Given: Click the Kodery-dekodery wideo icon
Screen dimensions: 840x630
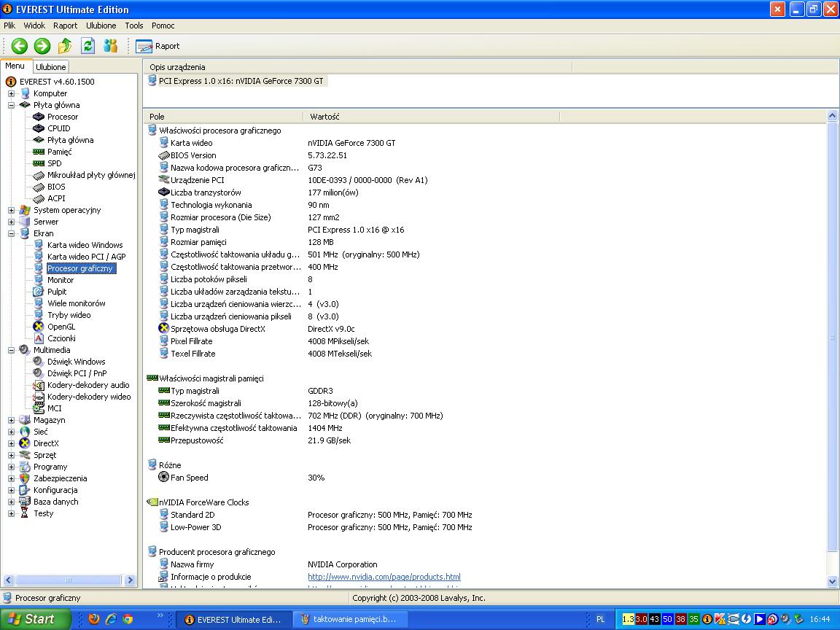Looking at the screenshot, I should 39,397.
